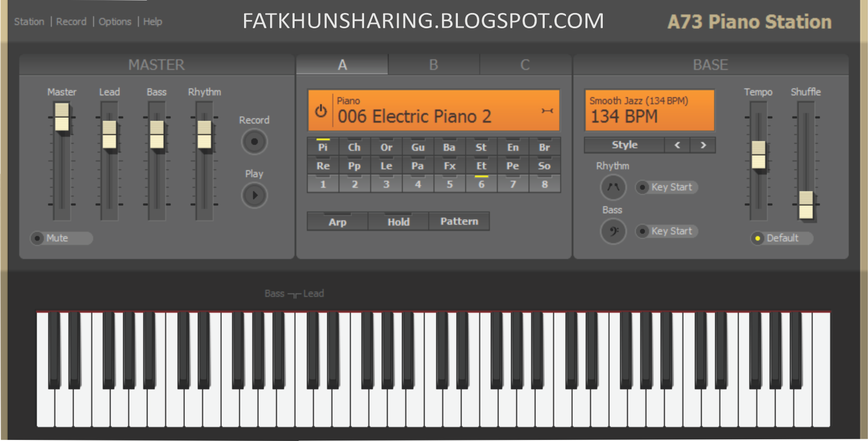Open the Smooth Jazz 134 BPM display
868x441 pixels.
pos(649,111)
